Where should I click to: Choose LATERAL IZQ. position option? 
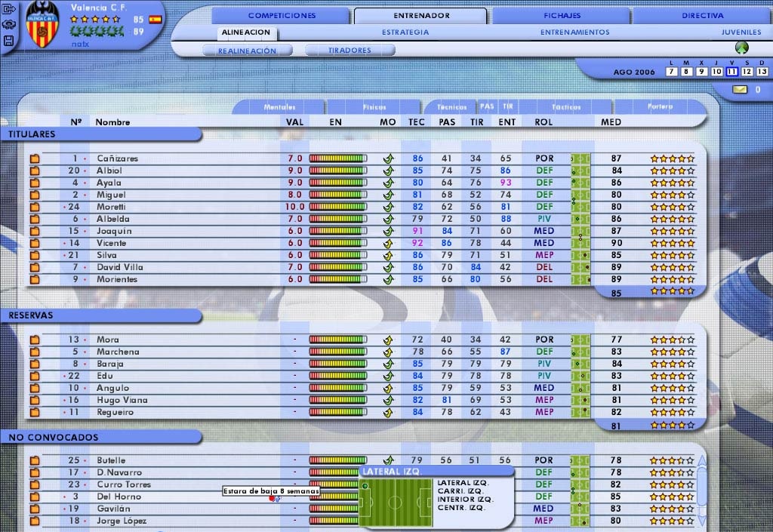(463, 483)
